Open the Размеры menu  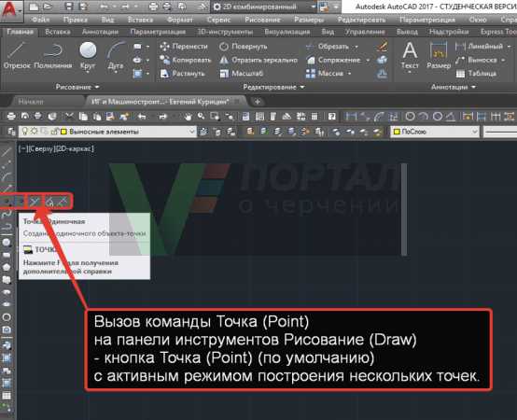309,20
